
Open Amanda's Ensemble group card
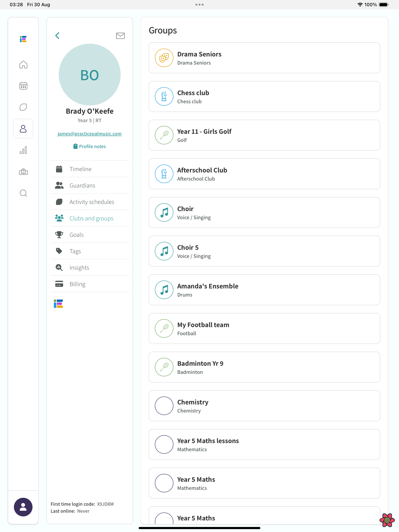tap(264, 290)
